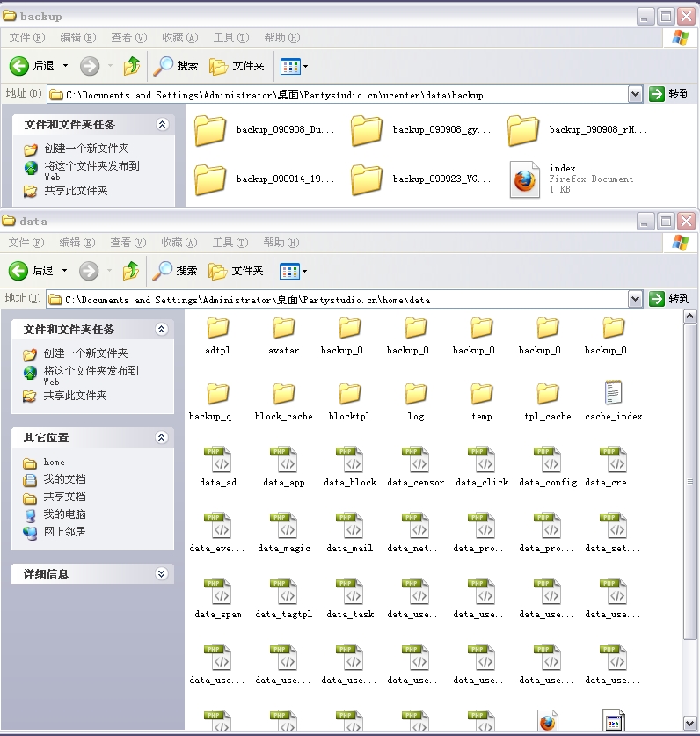Click Forward arrow in backup window toolbar
The height and width of the screenshot is (736, 700).
90,66
